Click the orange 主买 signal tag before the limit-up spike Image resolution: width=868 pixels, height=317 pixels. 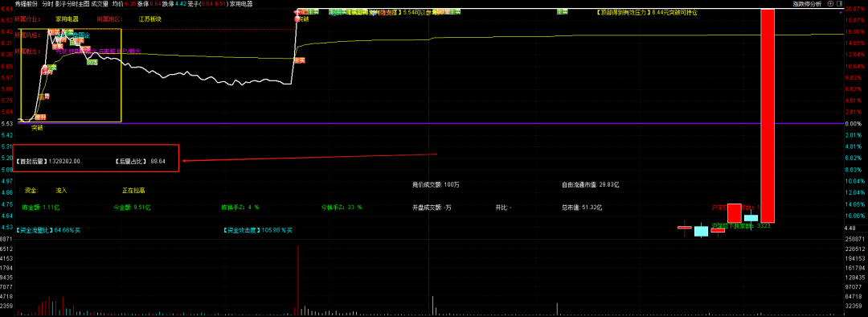click(300, 60)
